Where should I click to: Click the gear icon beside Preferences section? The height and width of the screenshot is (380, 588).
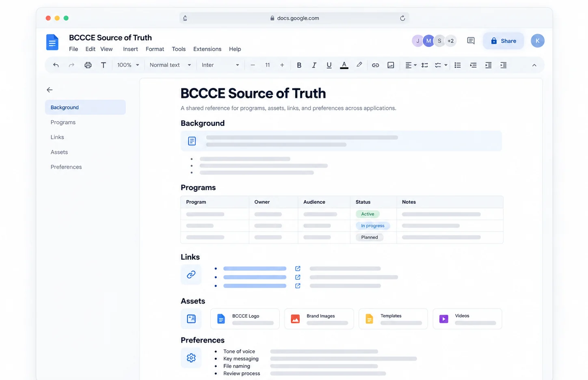coord(191,358)
